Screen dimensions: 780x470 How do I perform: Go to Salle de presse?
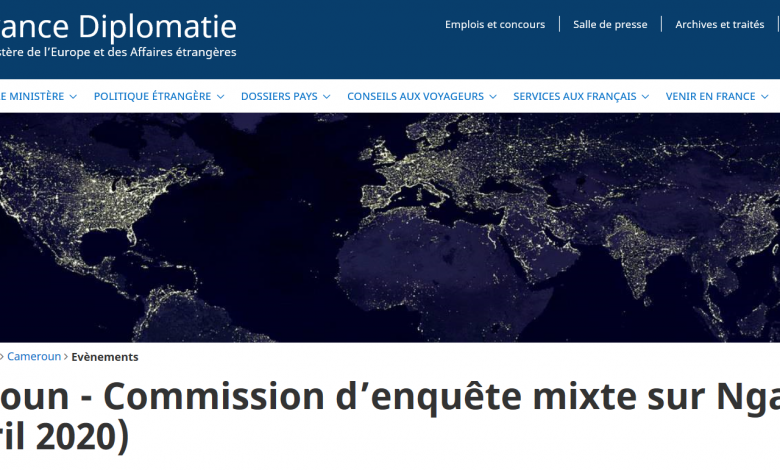[x=610, y=24]
